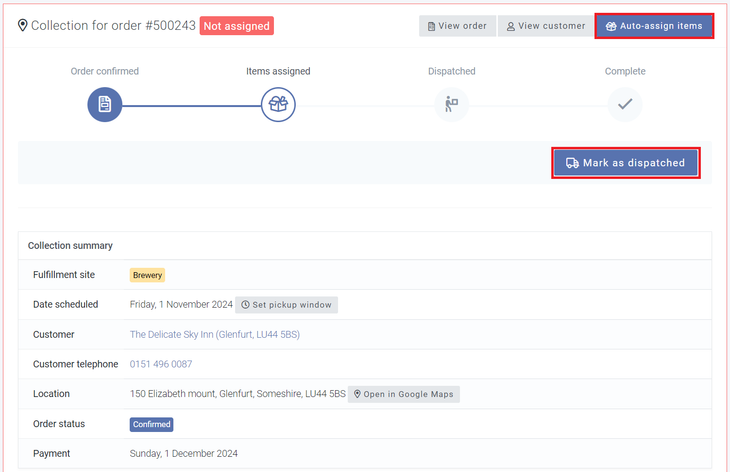
Task: Open location in Google Maps
Action: point(404,394)
